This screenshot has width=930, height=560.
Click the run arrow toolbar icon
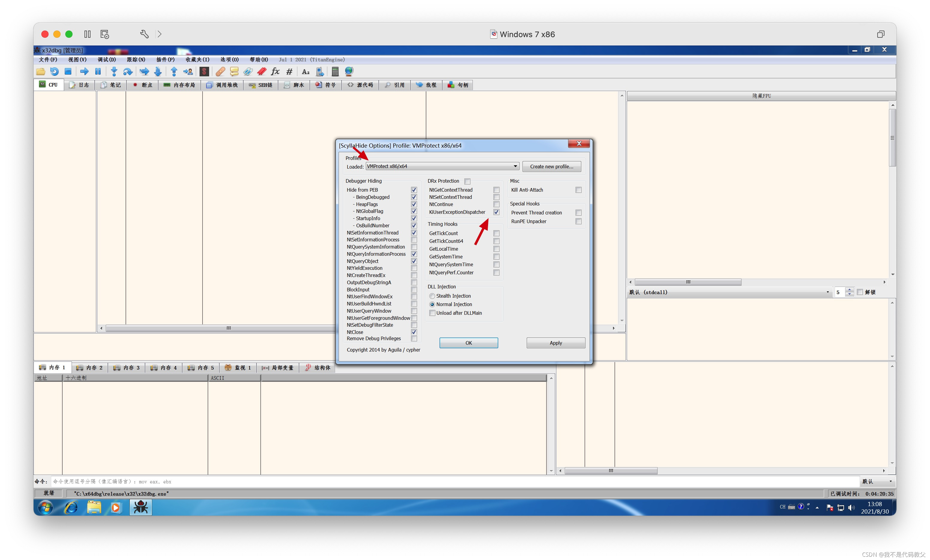point(84,71)
